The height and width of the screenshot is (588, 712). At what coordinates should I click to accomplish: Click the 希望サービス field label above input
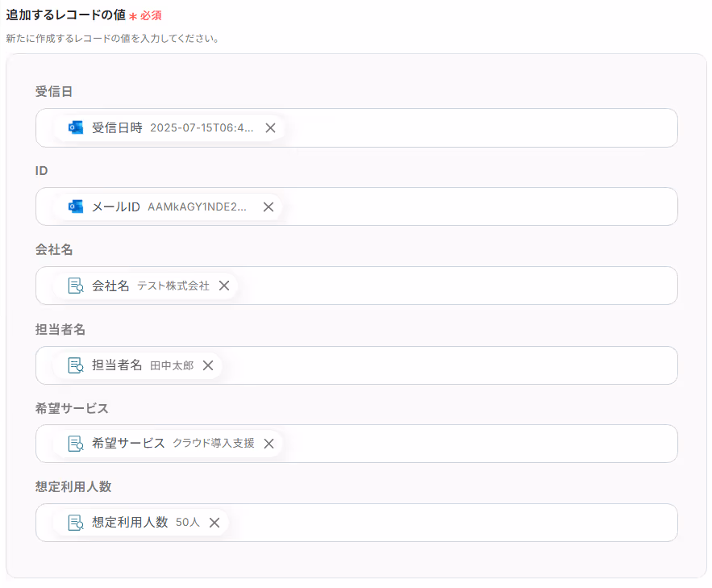pyautogui.click(x=72, y=409)
